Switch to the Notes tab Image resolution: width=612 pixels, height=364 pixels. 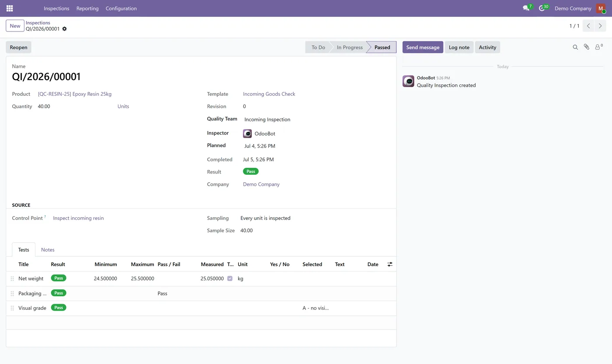pyautogui.click(x=48, y=250)
